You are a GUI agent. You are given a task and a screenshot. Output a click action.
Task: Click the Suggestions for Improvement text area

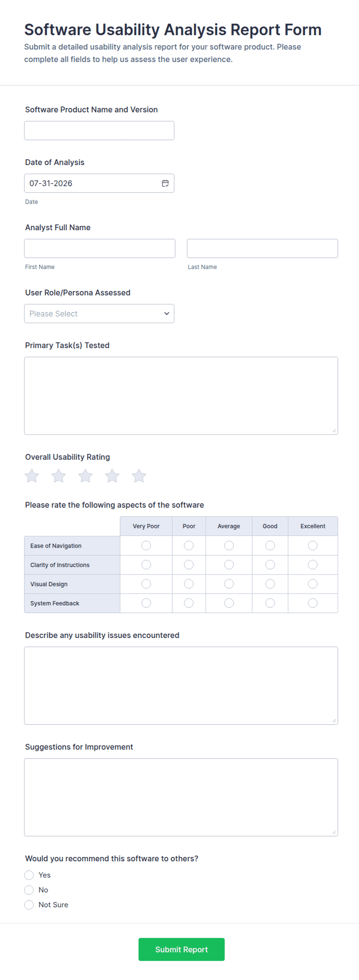pyautogui.click(x=181, y=797)
